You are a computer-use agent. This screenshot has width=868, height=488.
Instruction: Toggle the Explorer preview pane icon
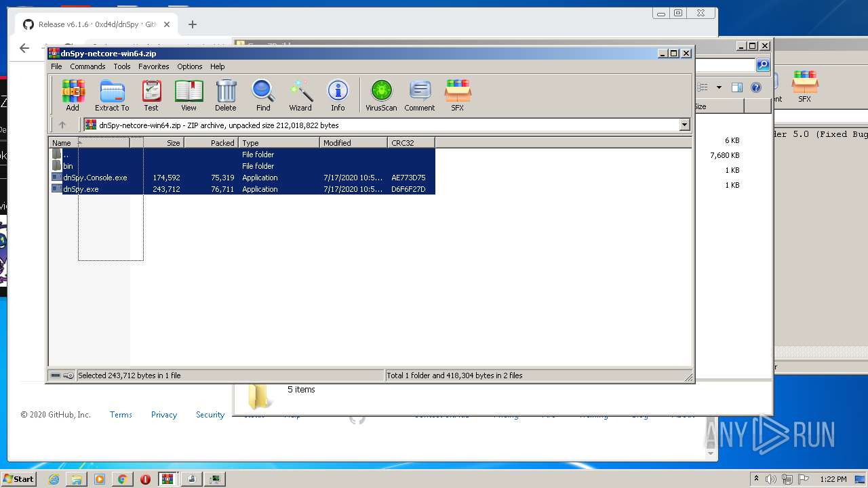coord(737,87)
